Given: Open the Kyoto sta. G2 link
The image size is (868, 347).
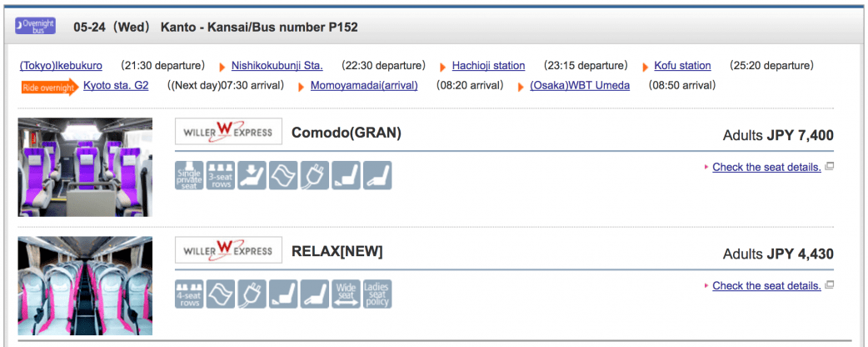Looking at the screenshot, I should coord(116,85).
